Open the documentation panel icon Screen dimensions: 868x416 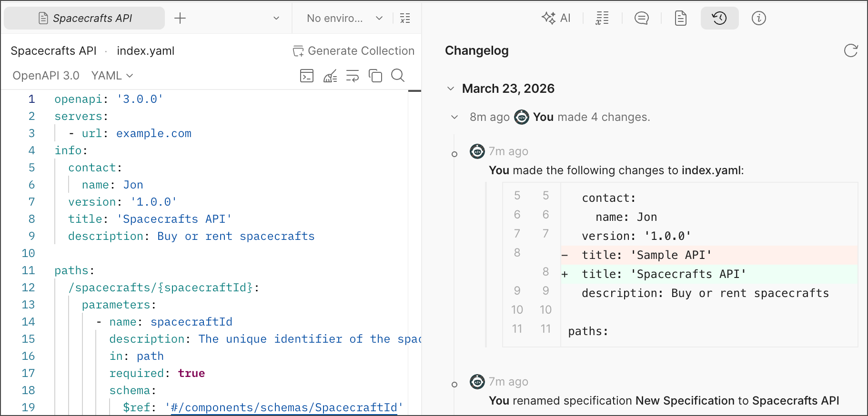(x=681, y=18)
